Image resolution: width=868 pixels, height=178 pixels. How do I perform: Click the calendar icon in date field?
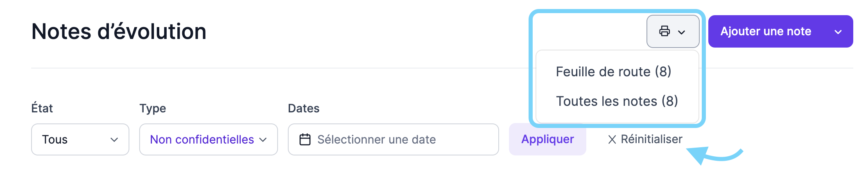click(x=305, y=139)
